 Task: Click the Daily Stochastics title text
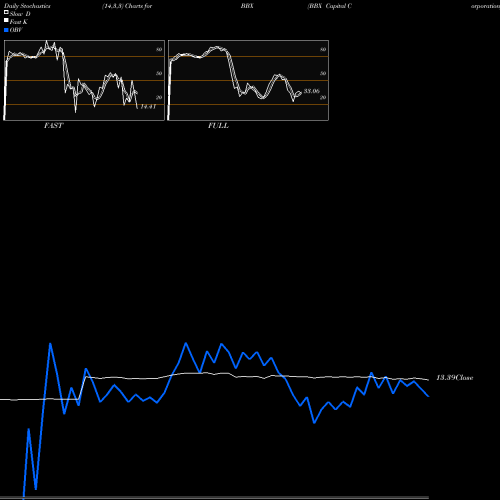coord(27,6)
